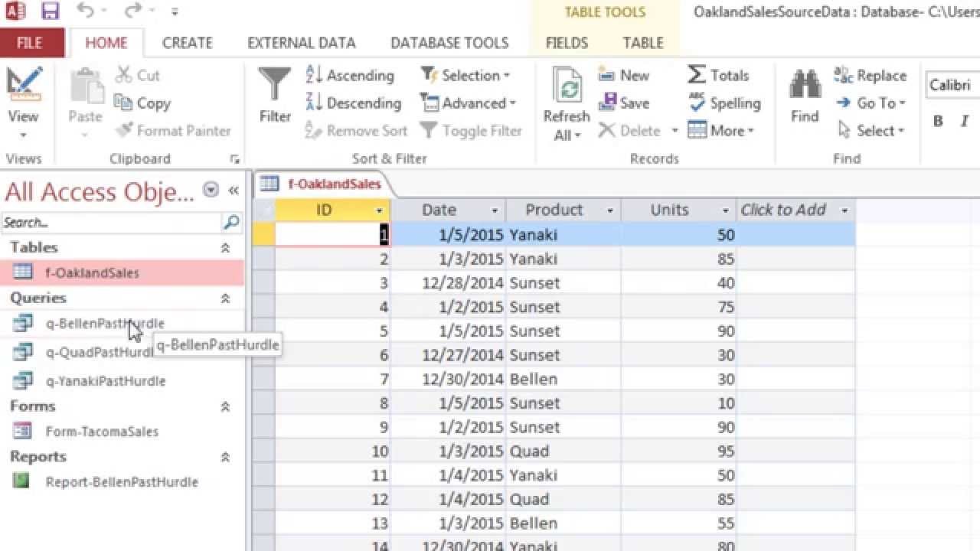Toggle Bold formatting
The height and width of the screenshot is (551, 980).
[x=938, y=122]
